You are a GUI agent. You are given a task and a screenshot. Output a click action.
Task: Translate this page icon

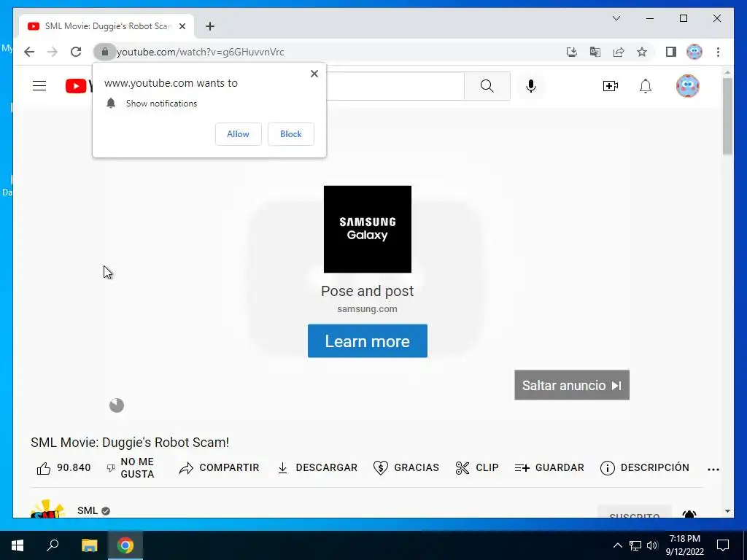(x=595, y=52)
